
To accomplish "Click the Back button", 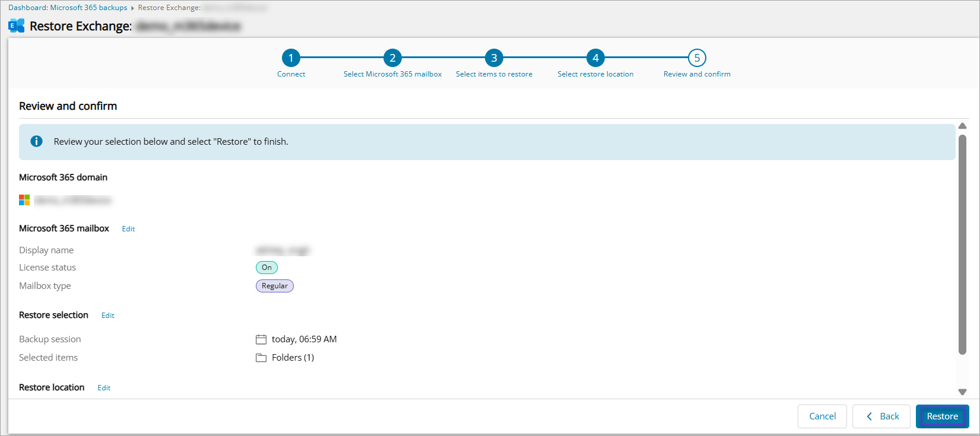I will (x=883, y=416).
